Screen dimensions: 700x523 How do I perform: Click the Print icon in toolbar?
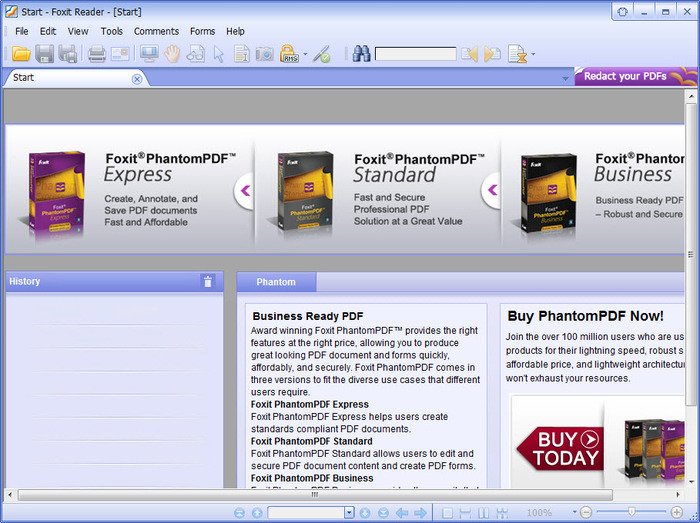96,54
